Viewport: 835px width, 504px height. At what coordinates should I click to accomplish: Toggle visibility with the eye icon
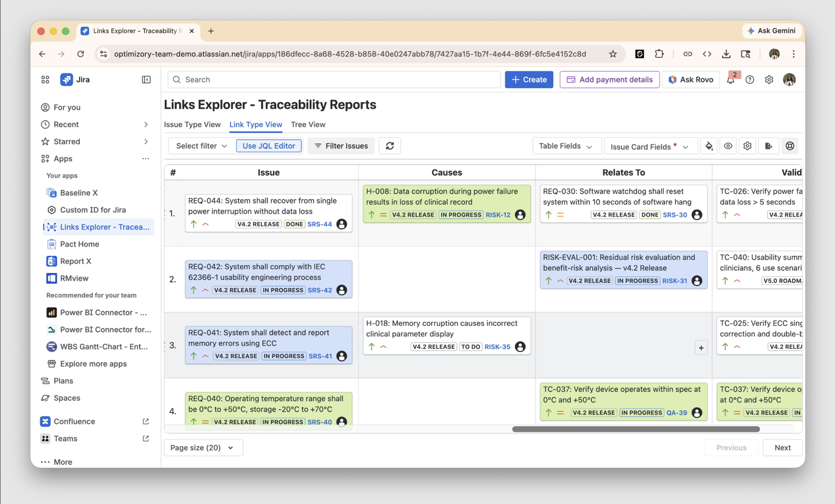(x=728, y=146)
